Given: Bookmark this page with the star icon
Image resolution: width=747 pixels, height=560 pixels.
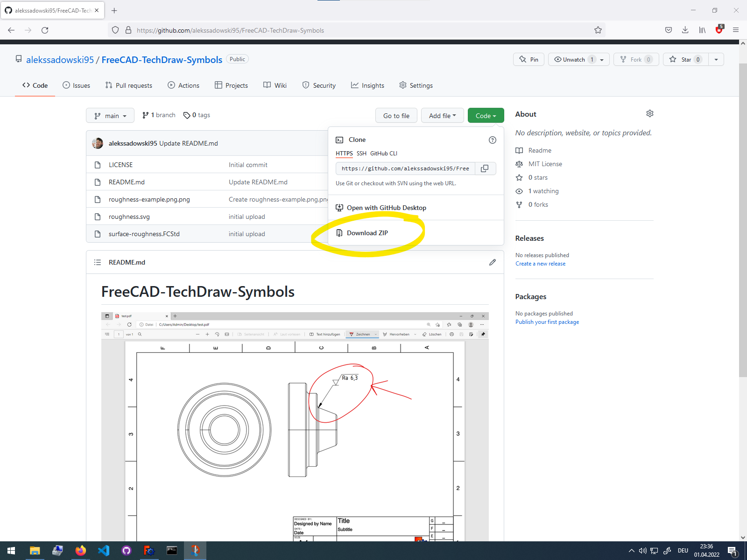Looking at the screenshot, I should (x=598, y=30).
